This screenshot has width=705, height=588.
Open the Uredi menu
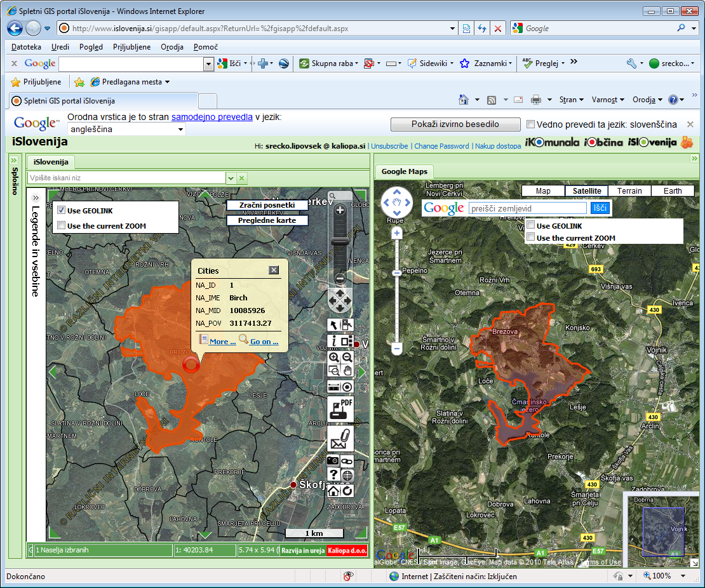[60, 47]
